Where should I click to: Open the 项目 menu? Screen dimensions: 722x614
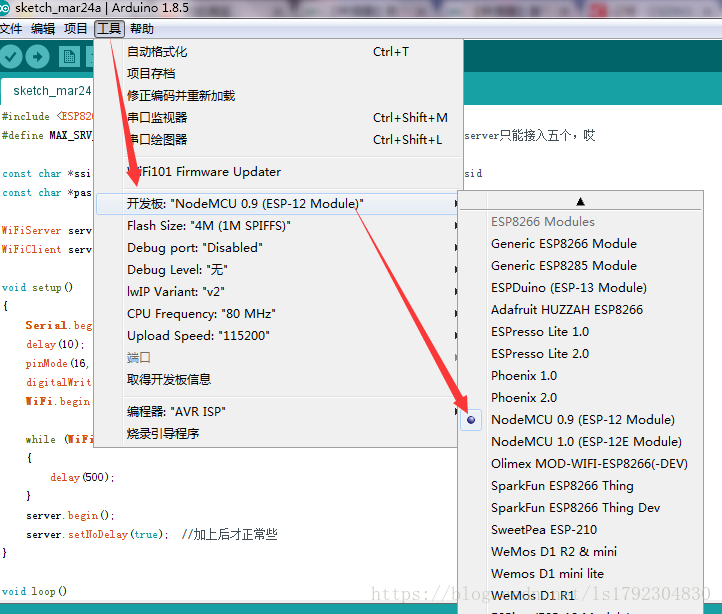pos(76,29)
